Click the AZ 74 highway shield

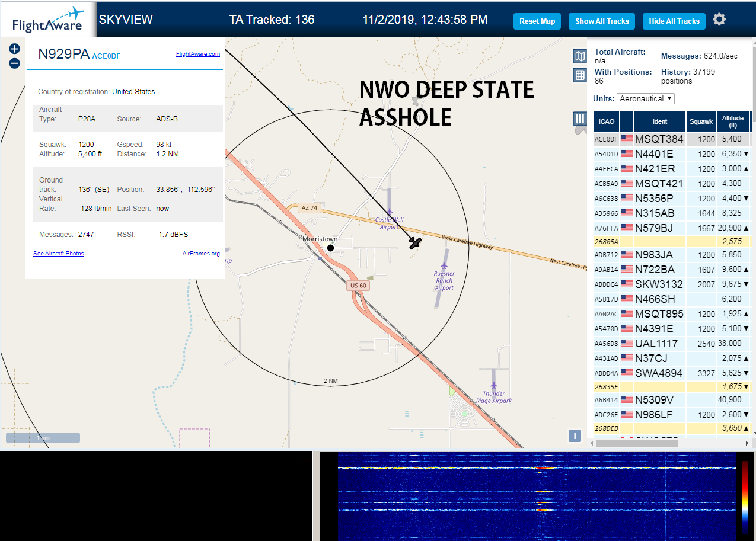(x=309, y=208)
